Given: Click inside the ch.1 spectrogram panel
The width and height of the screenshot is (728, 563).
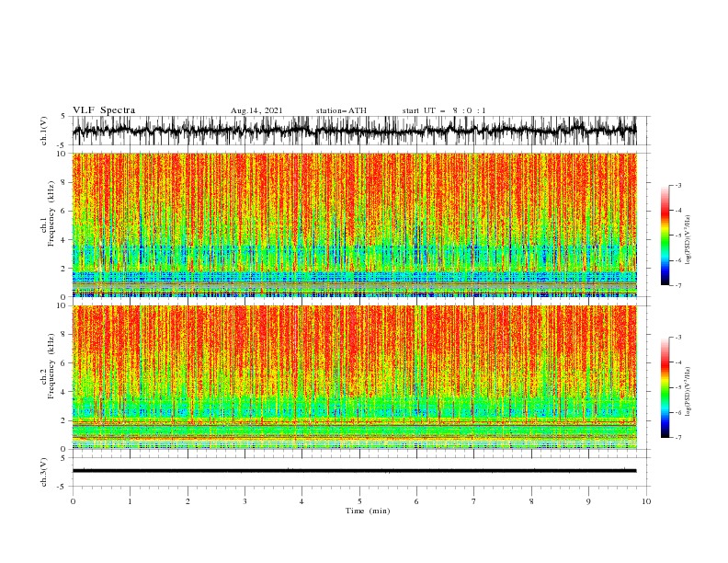Looking at the screenshot, I should [x=354, y=224].
